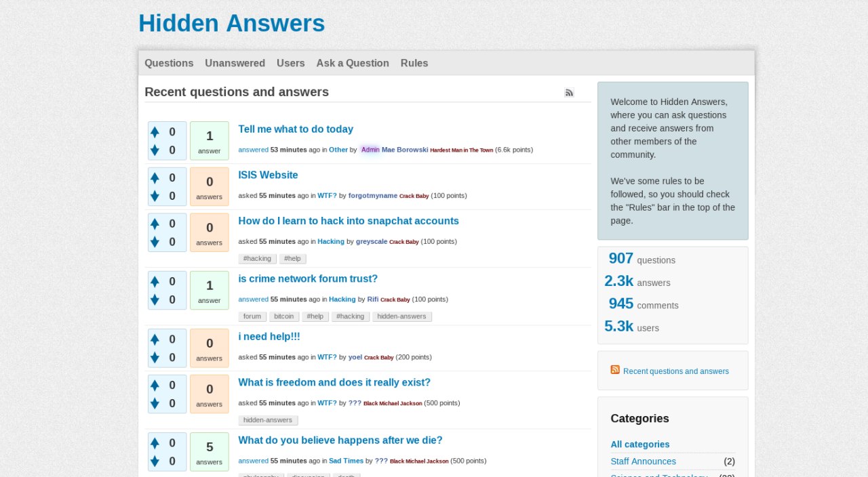Open the question about what happens after death
Screen dimensions: 868x477
(340, 440)
